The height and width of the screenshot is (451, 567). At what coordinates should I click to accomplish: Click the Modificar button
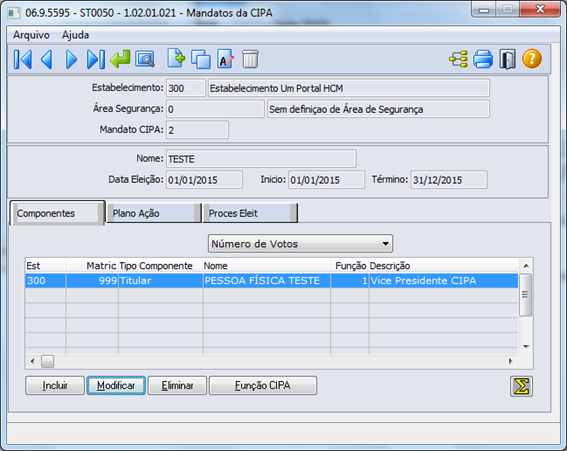coord(116,386)
